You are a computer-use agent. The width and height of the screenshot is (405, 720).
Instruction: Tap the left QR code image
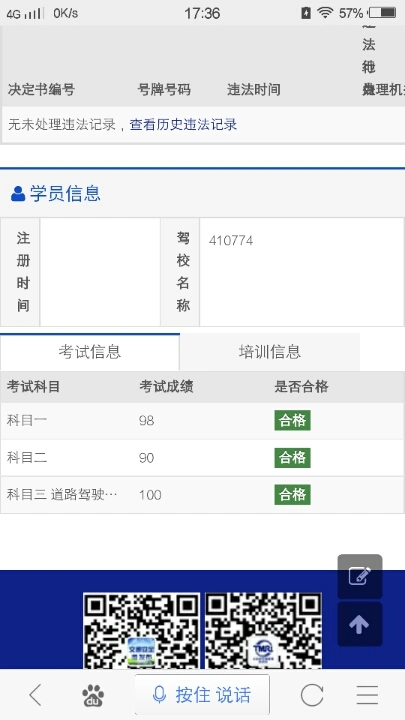tap(141, 630)
